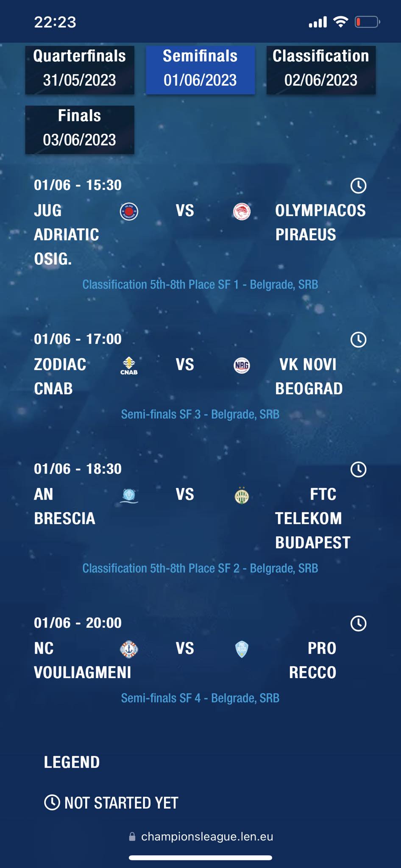Open the Classification 5th-8th Place SF 1 link
The image size is (401, 868).
click(x=200, y=284)
